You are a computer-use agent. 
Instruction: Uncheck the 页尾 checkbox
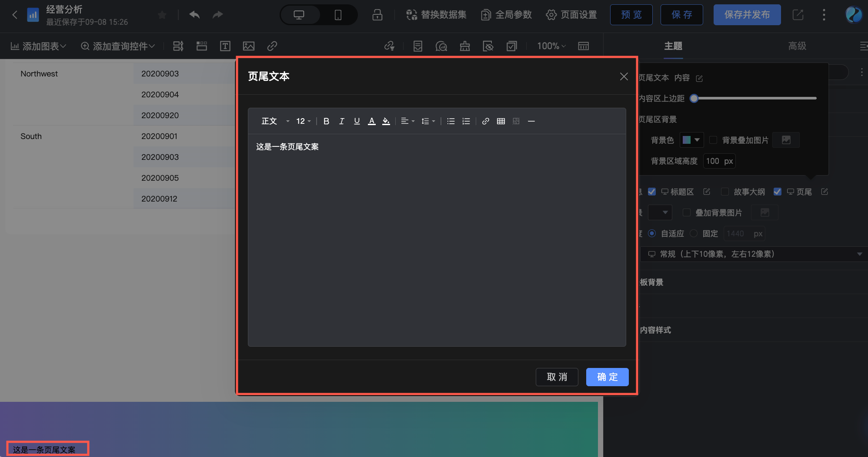(x=777, y=192)
